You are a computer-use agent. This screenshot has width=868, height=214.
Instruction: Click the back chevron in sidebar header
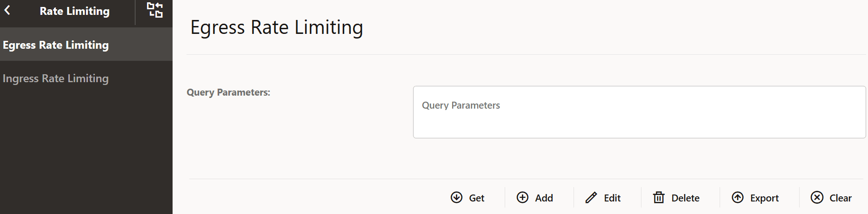coord(7,11)
